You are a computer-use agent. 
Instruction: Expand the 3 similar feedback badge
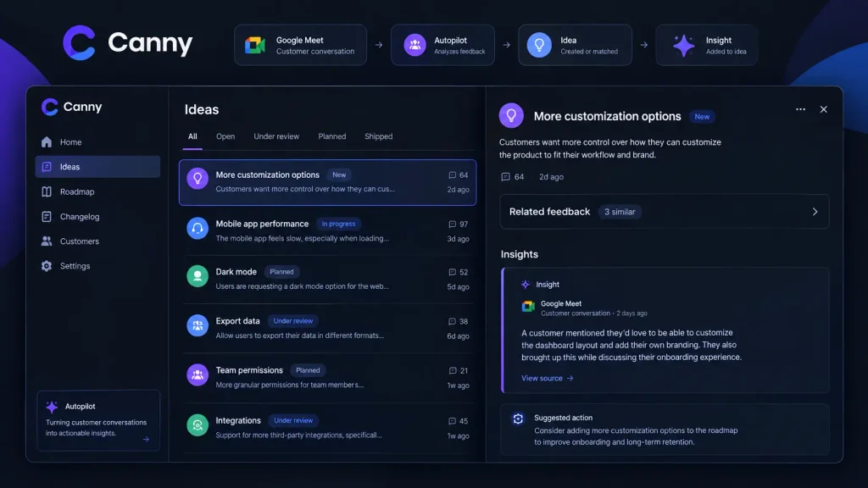(x=620, y=211)
